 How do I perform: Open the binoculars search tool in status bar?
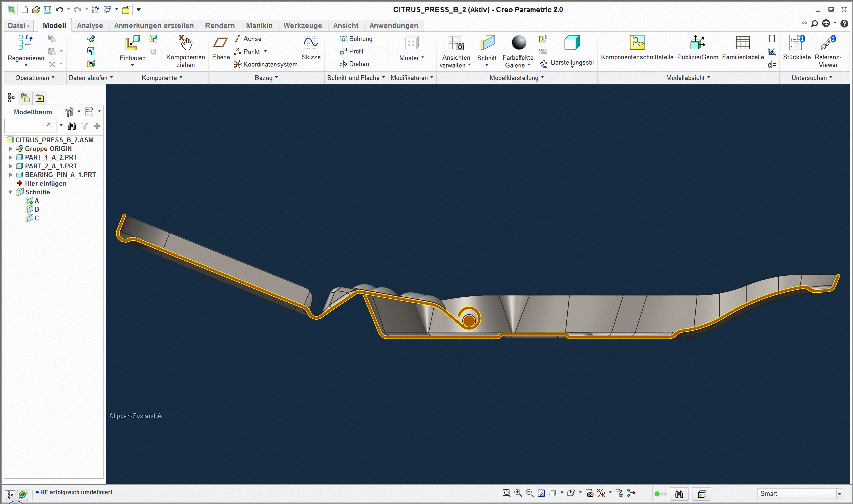tap(679, 494)
